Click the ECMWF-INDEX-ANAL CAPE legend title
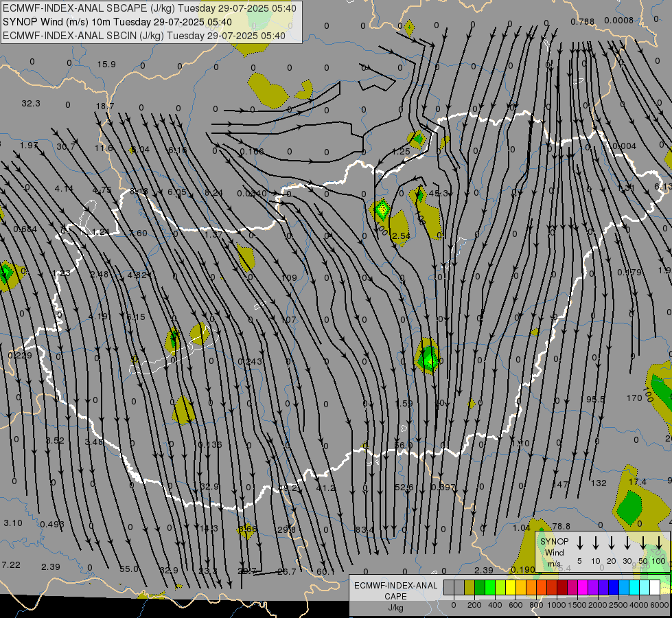Image resolution: width=672 pixels, height=618 pixels. [x=395, y=591]
